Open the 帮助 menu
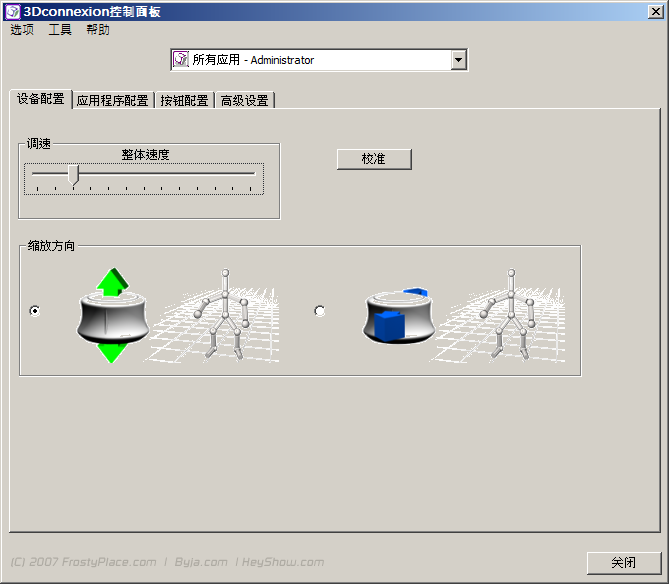The height and width of the screenshot is (584, 669). (98, 30)
